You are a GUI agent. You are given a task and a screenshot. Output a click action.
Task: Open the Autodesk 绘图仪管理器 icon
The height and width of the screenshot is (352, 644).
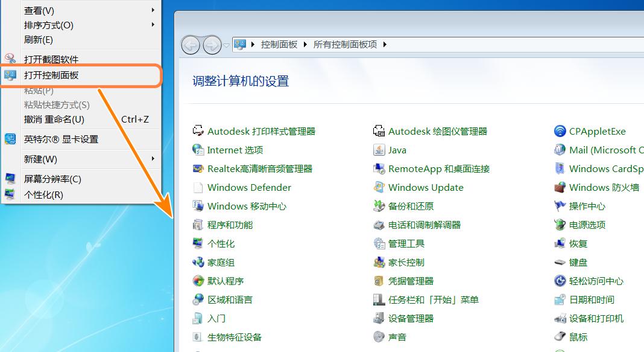click(x=379, y=131)
